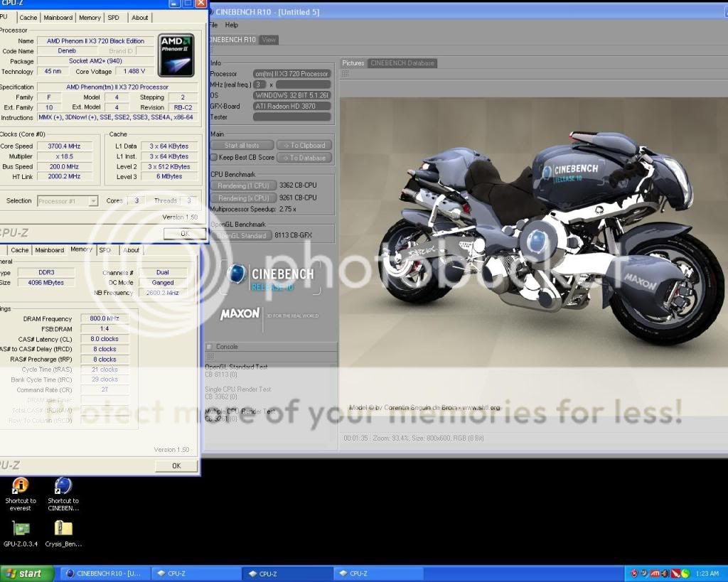Select the Core Speed value 3700.4 MHz
This screenshot has width=728, height=582.
[64, 146]
